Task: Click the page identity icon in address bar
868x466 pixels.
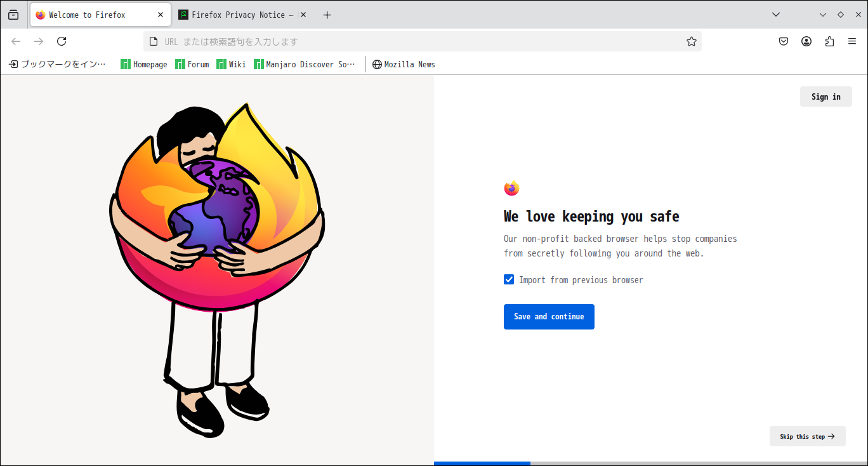Action: tap(153, 41)
